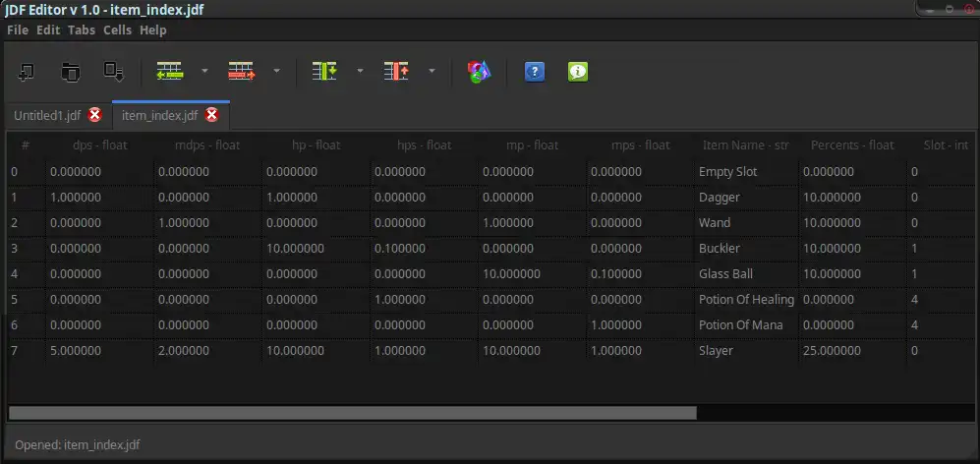Open the Cells menu
This screenshot has height=464, width=980.
118,30
